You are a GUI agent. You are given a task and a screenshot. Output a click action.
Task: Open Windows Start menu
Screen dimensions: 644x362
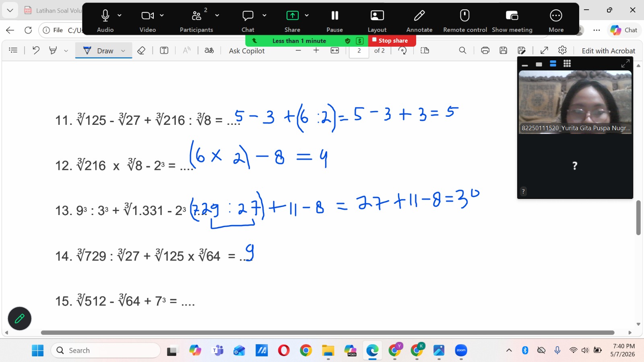pos(37,350)
